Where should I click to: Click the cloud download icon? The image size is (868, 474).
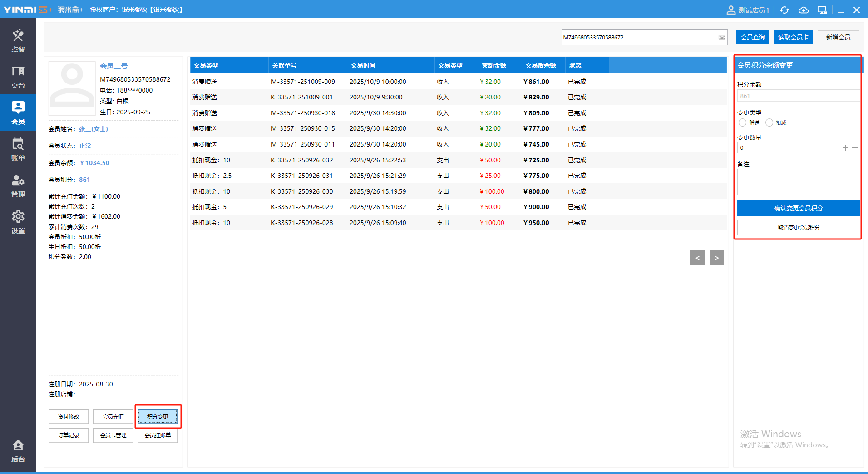(804, 10)
